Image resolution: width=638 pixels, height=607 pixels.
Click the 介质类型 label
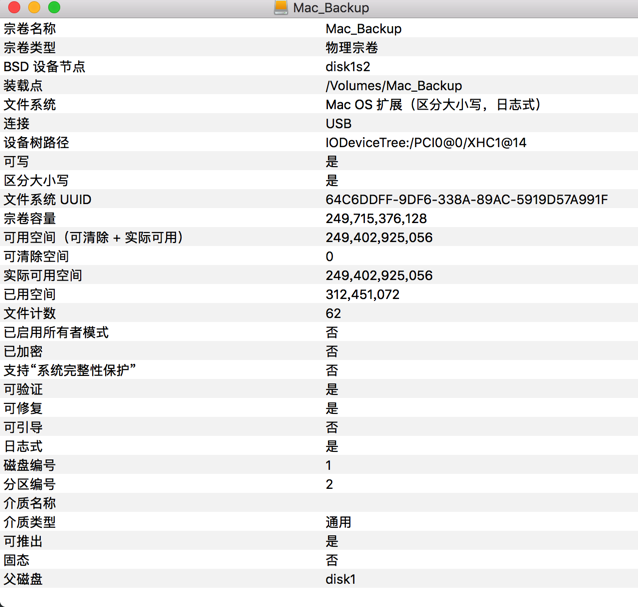point(30,522)
